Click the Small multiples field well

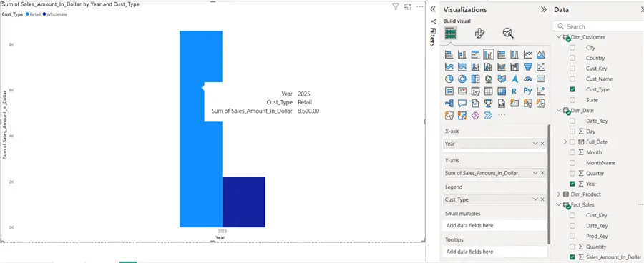pos(495,225)
